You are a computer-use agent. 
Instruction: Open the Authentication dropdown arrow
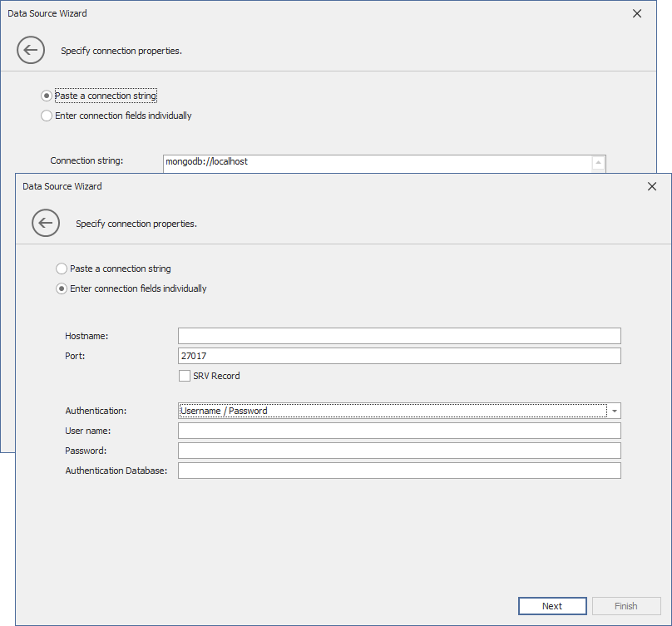[614, 411]
